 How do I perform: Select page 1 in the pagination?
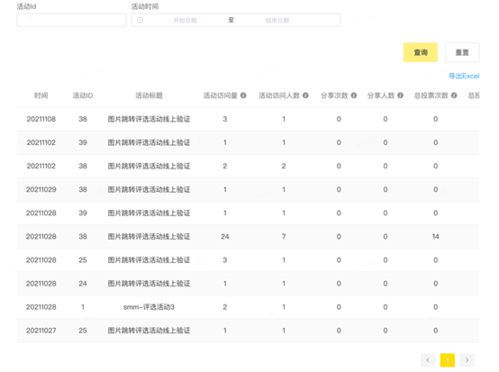click(x=447, y=360)
